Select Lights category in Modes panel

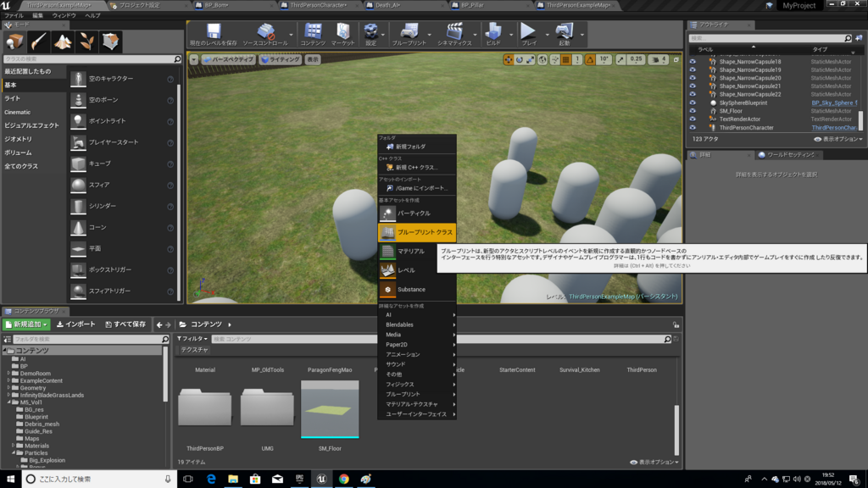click(12, 98)
